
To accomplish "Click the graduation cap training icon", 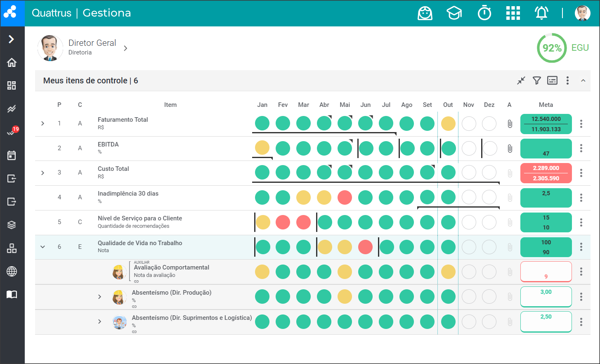I will point(454,13).
